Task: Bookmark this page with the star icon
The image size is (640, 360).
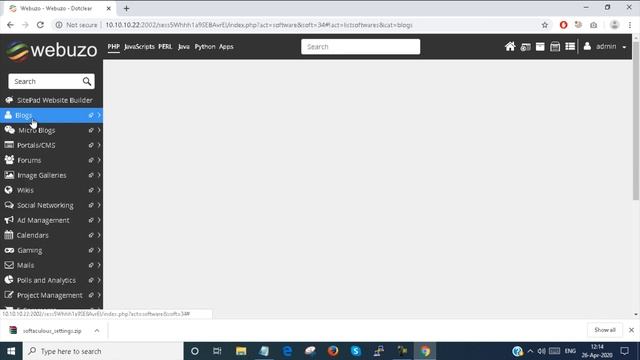Action: 544,25
